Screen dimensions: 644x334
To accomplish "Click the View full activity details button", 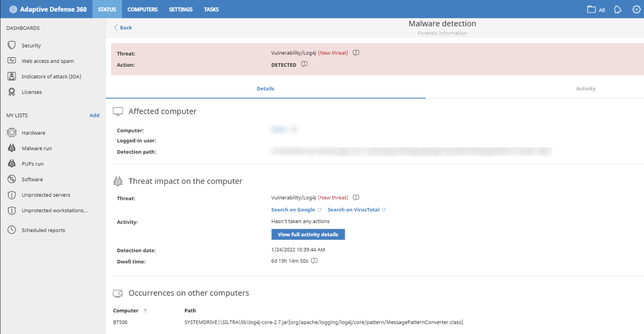I will pos(308,235).
